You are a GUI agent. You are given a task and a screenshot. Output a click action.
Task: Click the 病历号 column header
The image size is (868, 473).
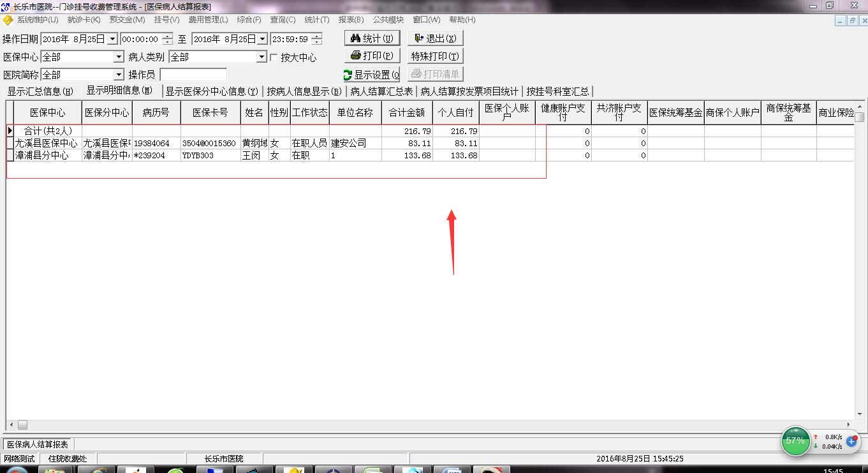[156, 112]
